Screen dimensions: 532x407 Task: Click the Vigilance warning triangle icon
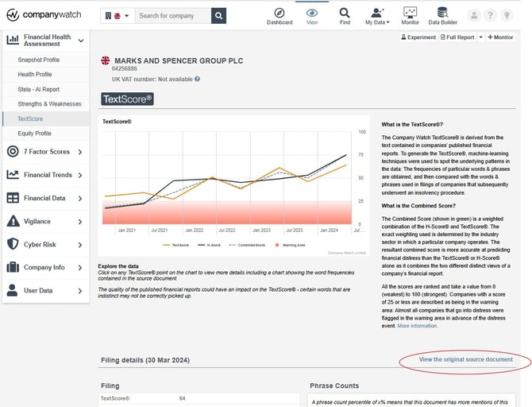click(13, 221)
